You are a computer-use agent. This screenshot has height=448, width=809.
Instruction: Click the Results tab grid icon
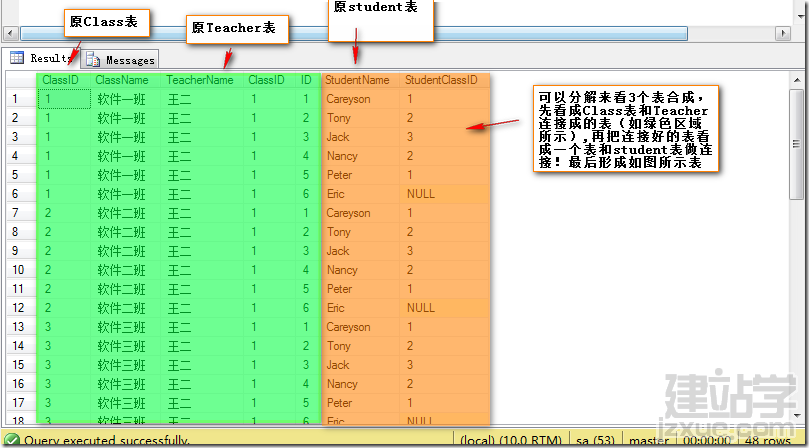tap(17, 58)
